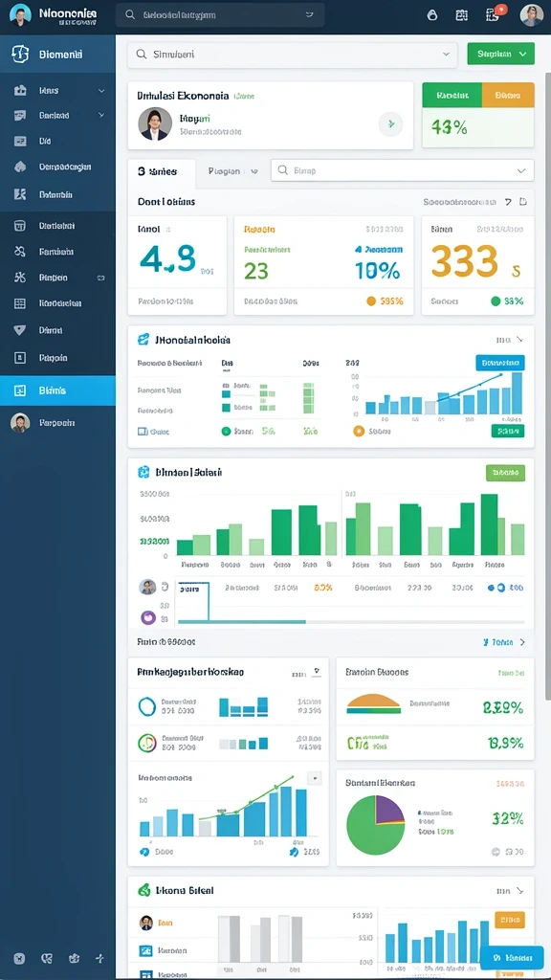This screenshot has width=551, height=980.
Task: Tick the Gioiec checkbox under the small table
Action: pos(142,432)
